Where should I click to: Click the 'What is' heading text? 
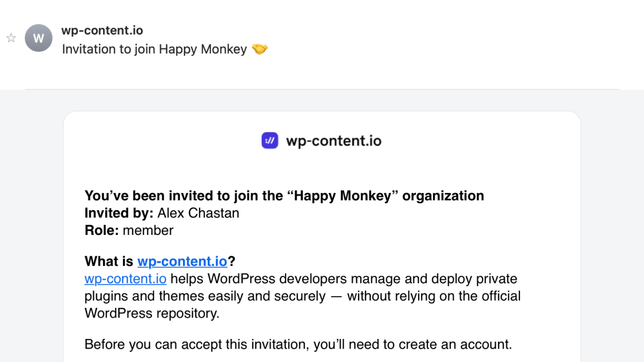[x=109, y=262]
